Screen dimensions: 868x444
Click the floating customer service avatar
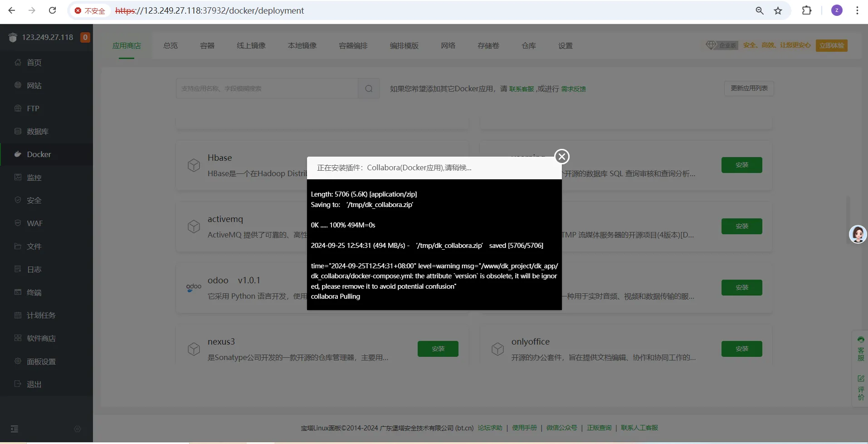858,234
